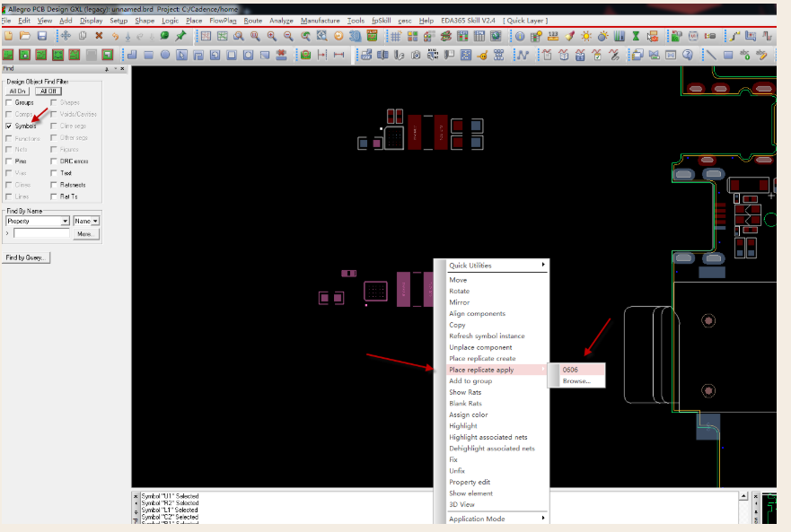The height and width of the screenshot is (532, 791).
Task: Click the Add Connect route icon
Action: [x=734, y=36]
